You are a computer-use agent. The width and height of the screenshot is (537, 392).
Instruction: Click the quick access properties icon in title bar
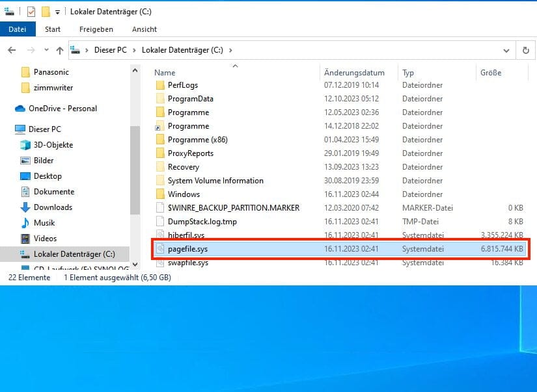[x=8, y=9]
